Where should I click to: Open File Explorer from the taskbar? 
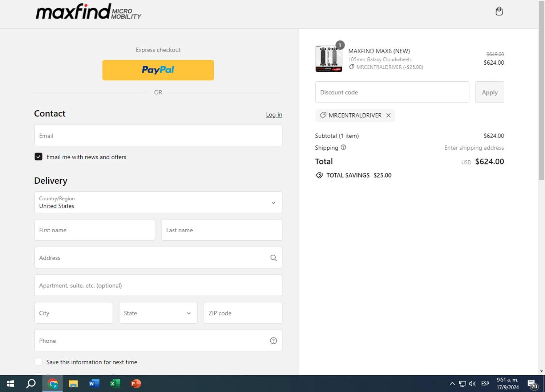click(73, 384)
